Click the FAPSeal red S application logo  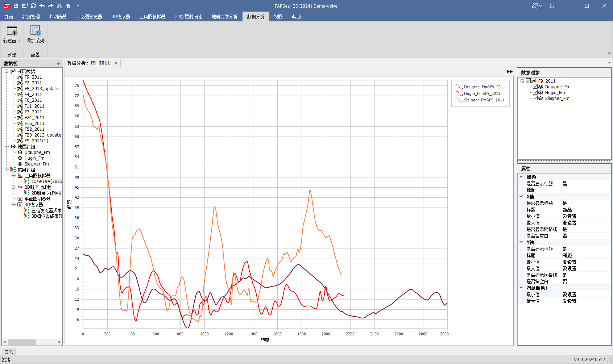[6, 6]
